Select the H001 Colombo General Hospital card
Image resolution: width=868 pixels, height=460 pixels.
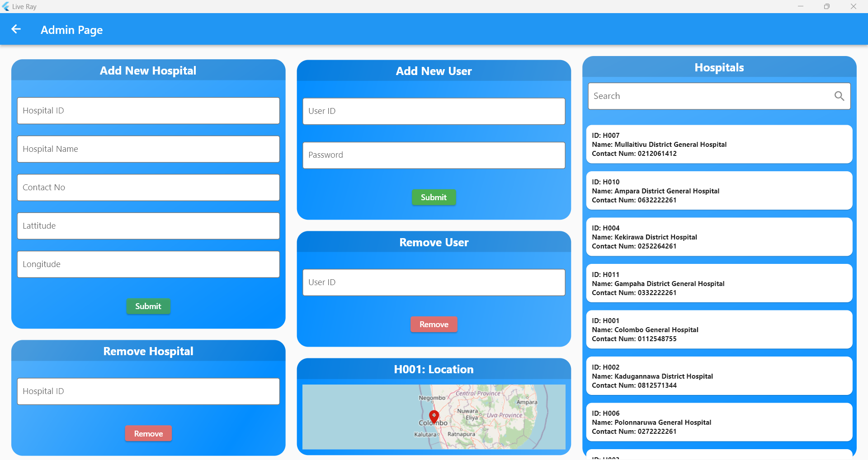719,329
